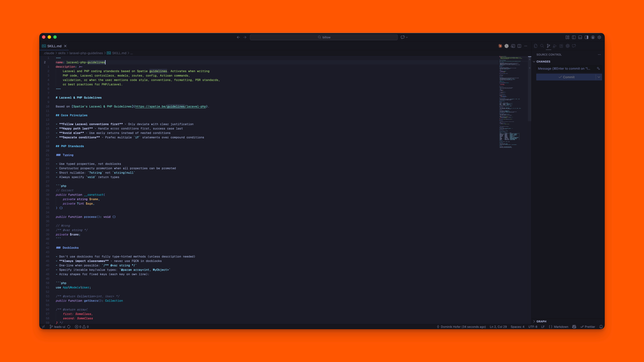Click the 'description: >-' line

[x=69, y=67]
